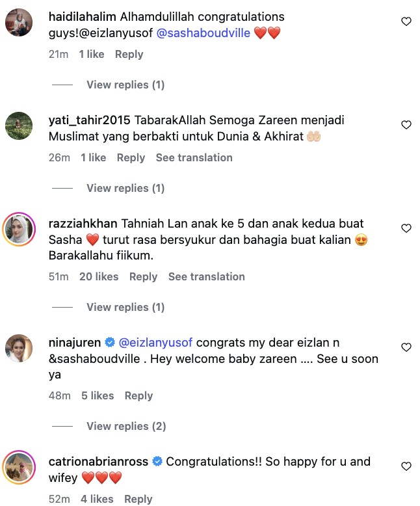
Task: Open haidilahalim's profile picture
Action: (20, 23)
